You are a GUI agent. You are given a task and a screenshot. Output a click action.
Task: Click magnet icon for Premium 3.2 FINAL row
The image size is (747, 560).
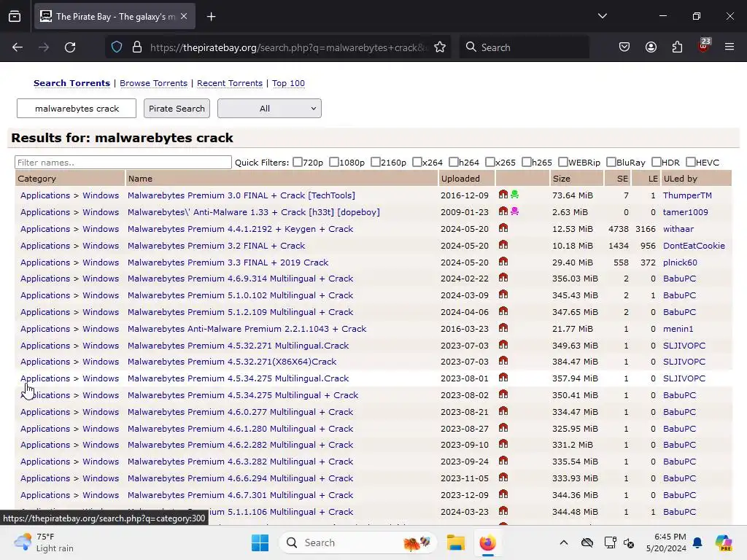pyautogui.click(x=503, y=245)
